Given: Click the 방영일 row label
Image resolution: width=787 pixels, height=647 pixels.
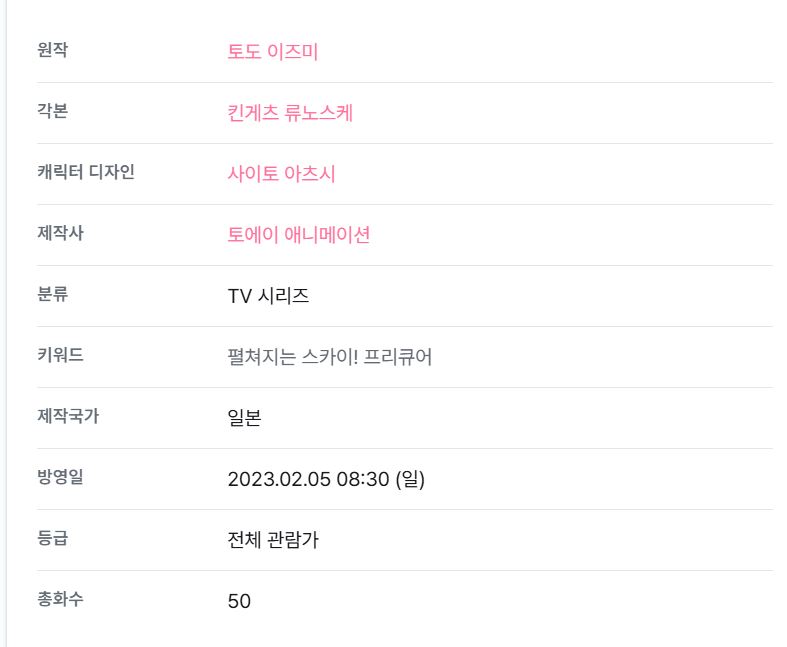Looking at the screenshot, I should [x=60, y=477].
